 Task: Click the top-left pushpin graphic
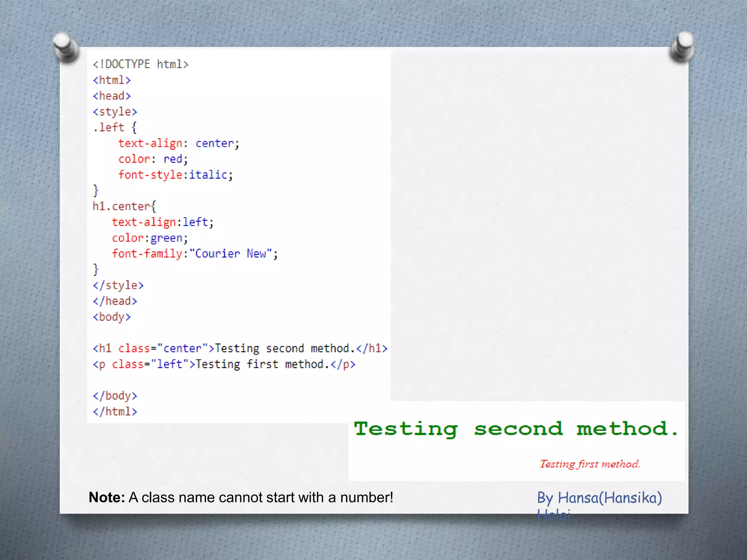click(65, 46)
